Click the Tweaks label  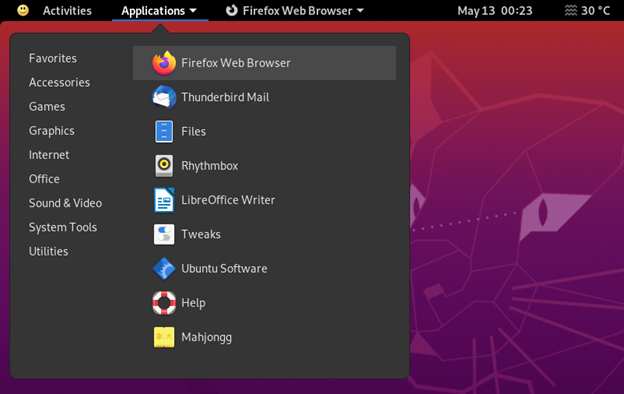click(x=201, y=234)
